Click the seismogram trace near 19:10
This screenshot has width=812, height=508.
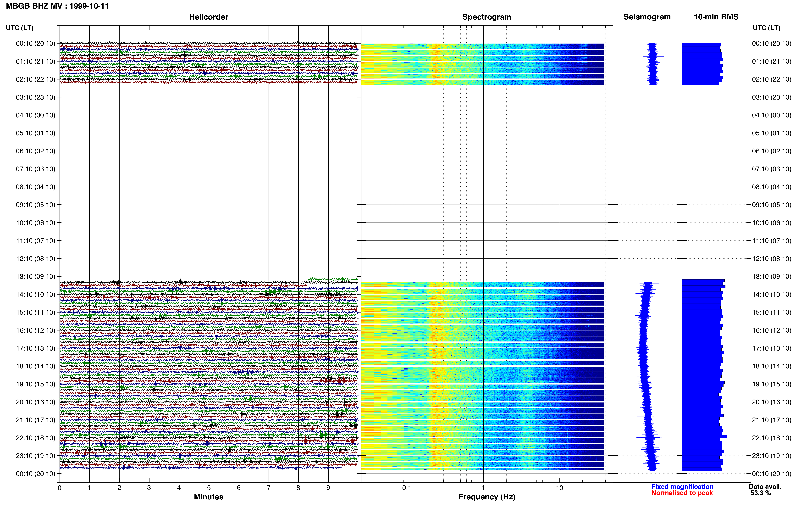[645, 384]
